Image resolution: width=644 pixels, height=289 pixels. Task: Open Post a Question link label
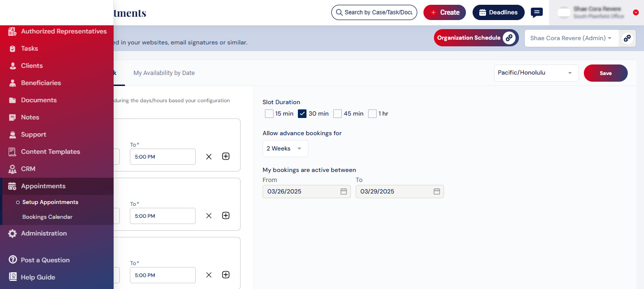(45, 260)
